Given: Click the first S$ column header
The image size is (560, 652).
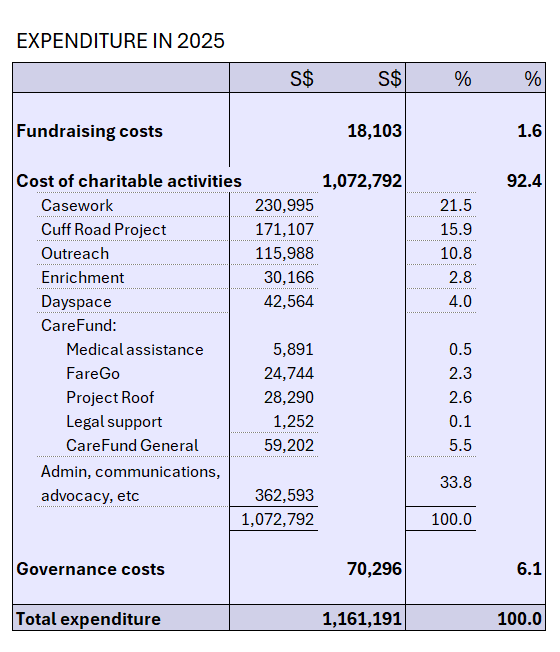Looking at the screenshot, I should tap(302, 79).
